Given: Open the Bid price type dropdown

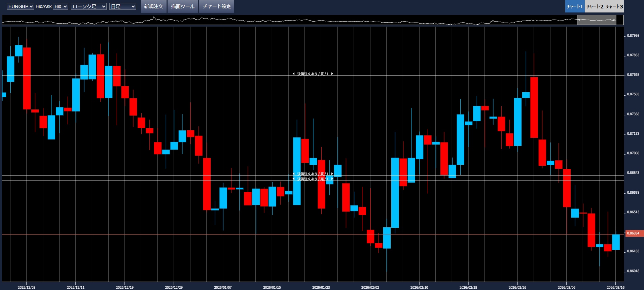Looking at the screenshot, I should 61,6.
